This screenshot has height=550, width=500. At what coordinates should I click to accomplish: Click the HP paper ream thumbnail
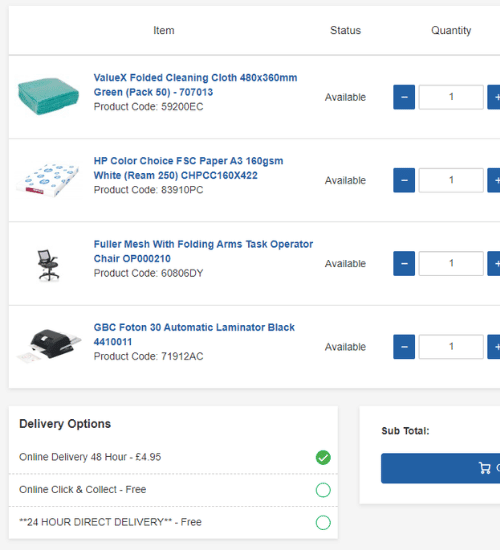coord(48,180)
